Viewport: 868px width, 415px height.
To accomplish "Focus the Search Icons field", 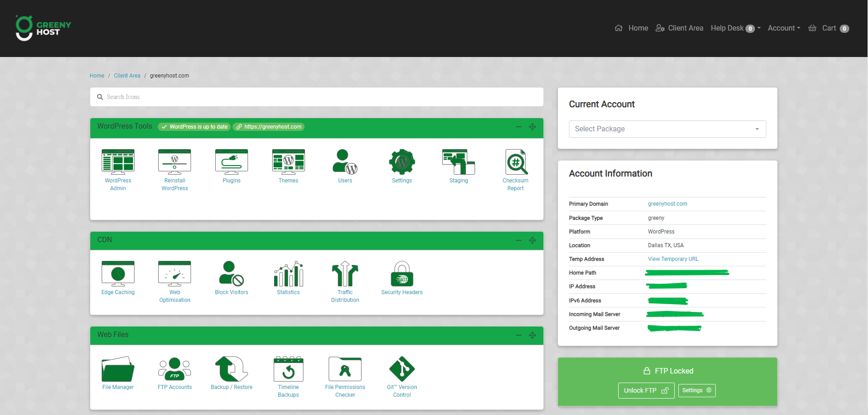I will pyautogui.click(x=317, y=97).
